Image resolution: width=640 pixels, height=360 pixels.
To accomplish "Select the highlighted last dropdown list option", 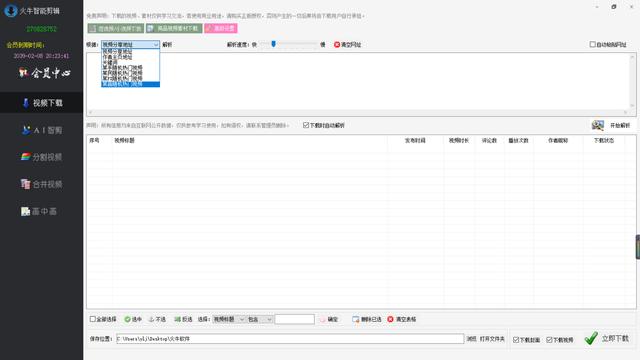I will [x=130, y=84].
